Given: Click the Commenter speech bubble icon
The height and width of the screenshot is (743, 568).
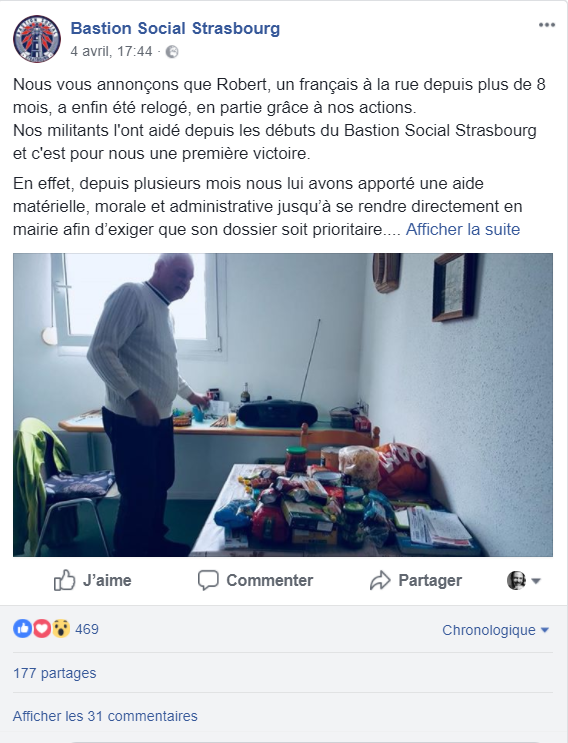Looking at the screenshot, I should point(208,580).
